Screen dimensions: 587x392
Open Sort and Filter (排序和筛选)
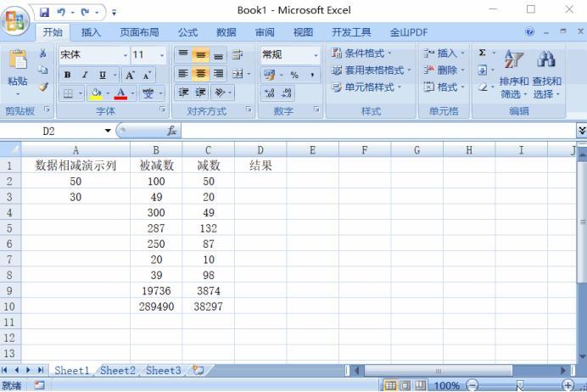coord(514,73)
